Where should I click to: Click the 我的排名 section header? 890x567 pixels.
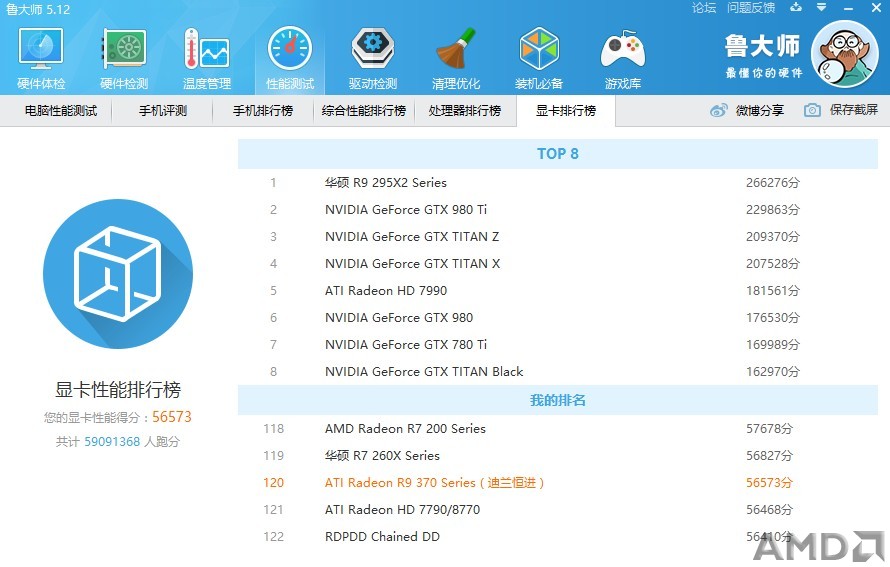(x=558, y=400)
